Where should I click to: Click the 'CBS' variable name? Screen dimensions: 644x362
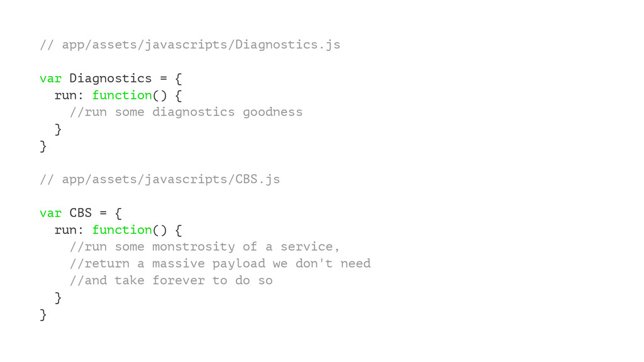click(x=80, y=212)
